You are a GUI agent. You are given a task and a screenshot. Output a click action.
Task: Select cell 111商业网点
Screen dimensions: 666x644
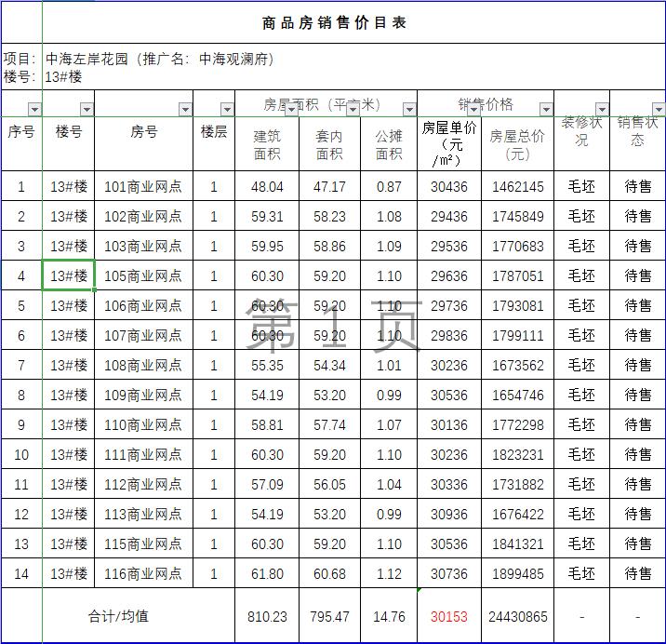pyautogui.click(x=143, y=454)
